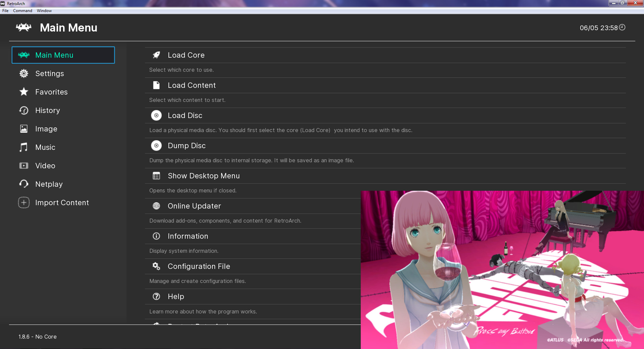This screenshot has height=349, width=644.
Task: Click 'Select which core to use.' description
Action: coord(181,70)
